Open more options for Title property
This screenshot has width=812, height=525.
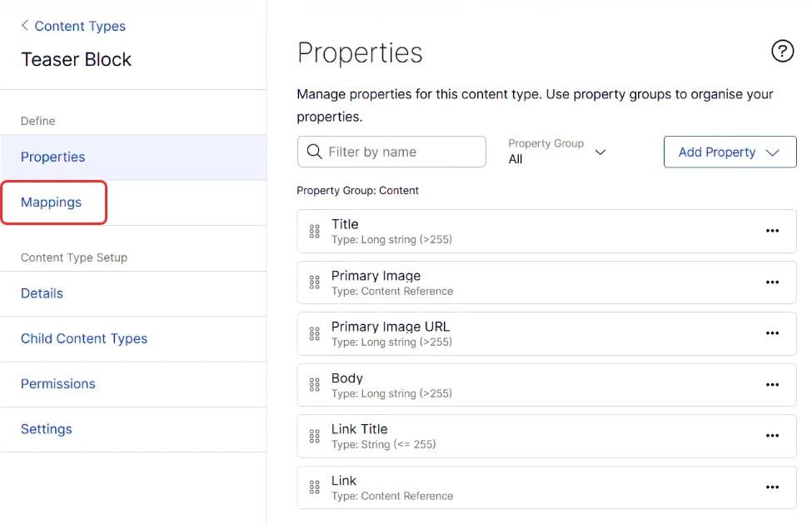pos(772,231)
